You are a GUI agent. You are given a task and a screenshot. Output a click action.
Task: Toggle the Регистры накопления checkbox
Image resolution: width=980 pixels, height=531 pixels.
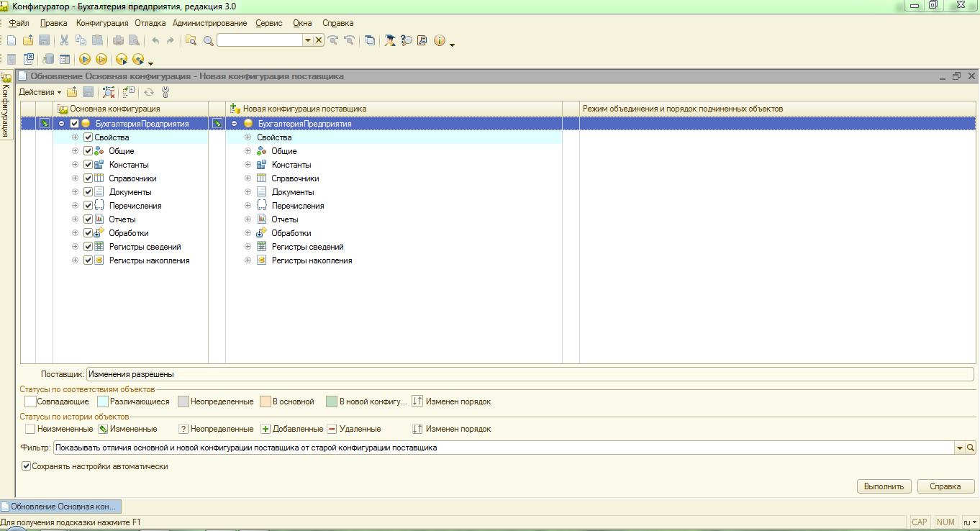[88, 260]
